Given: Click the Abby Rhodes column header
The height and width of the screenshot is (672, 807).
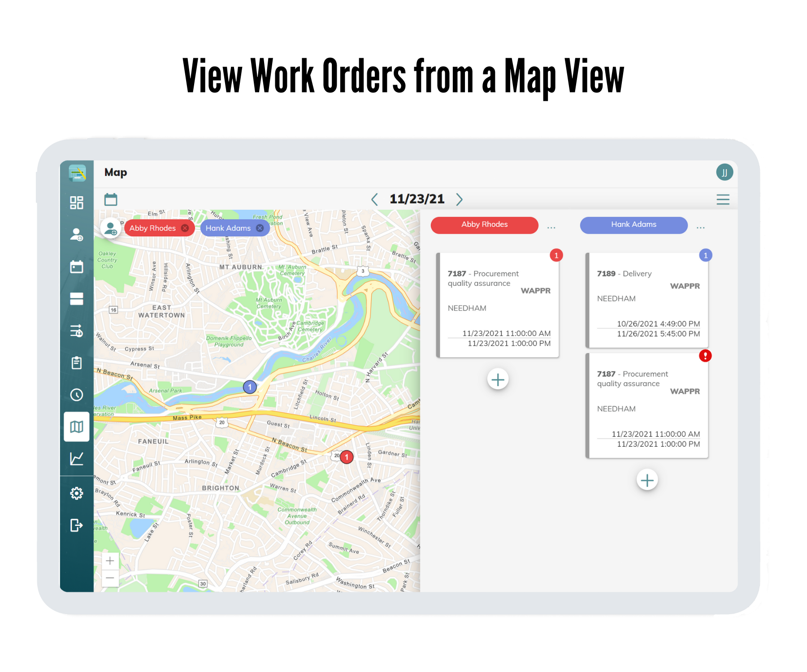Looking at the screenshot, I should [485, 225].
